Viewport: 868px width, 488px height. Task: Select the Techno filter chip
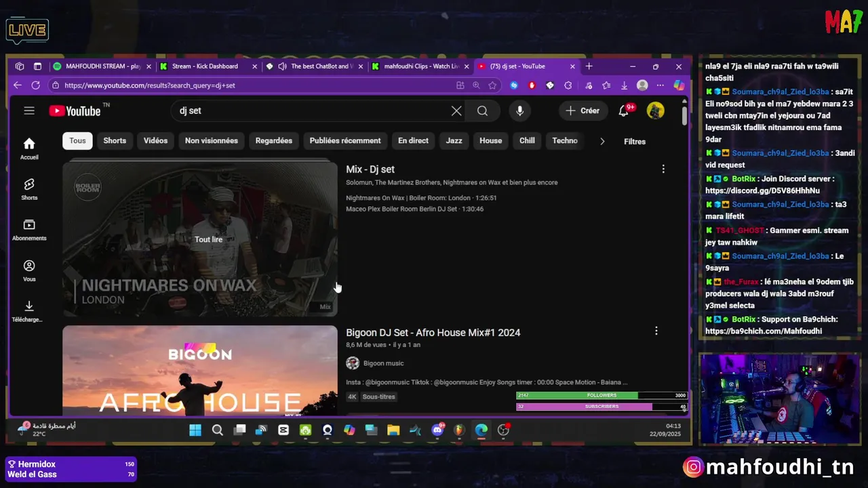point(565,140)
